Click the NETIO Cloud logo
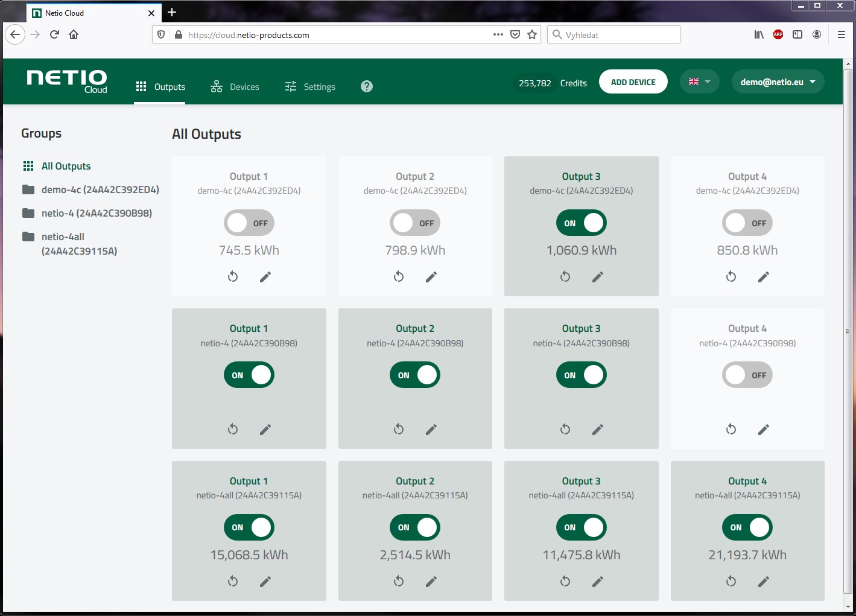The width and height of the screenshot is (856, 616). 67,81
